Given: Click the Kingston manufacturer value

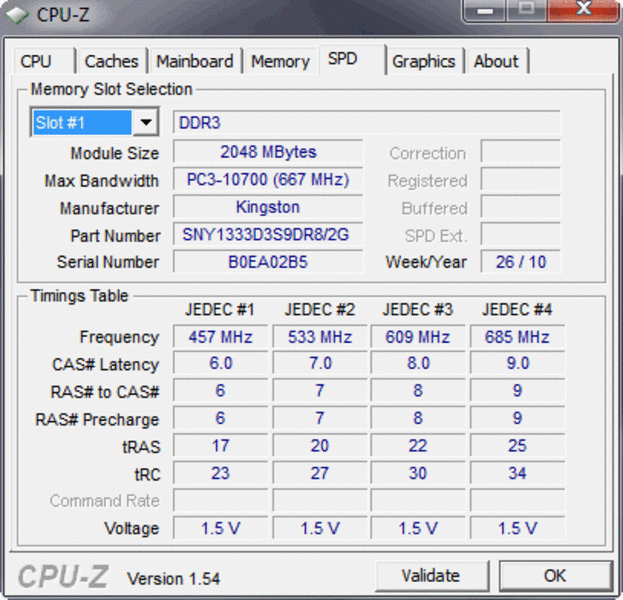Looking at the screenshot, I should [268, 207].
